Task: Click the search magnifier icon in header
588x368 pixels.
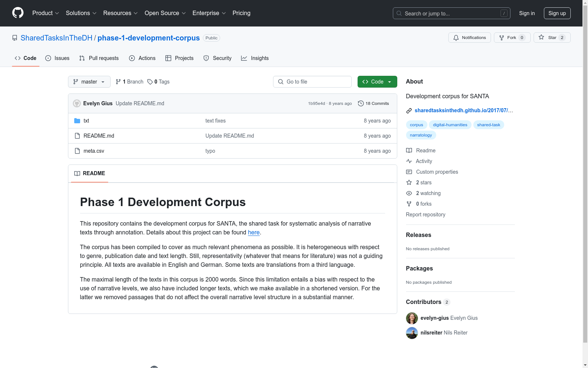Action: coord(399,13)
